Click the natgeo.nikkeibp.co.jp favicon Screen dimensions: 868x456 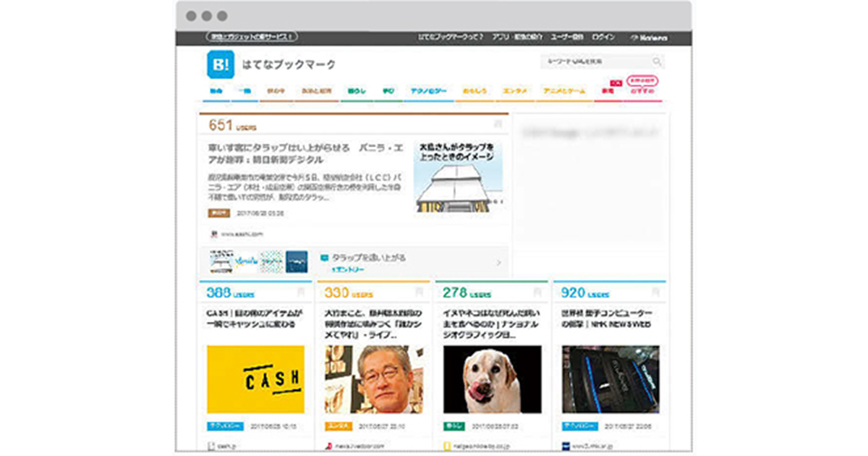pyautogui.click(x=448, y=447)
